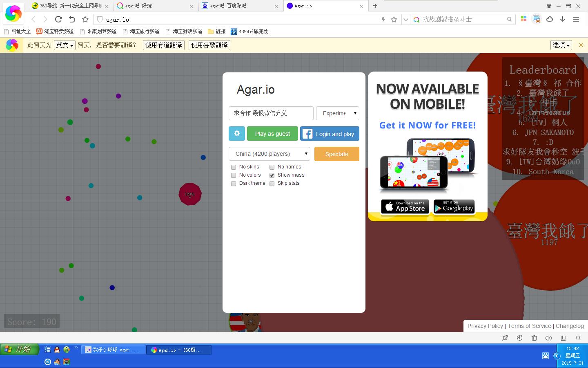Close the translation bar with X
The width and height of the screenshot is (588, 368).
pos(581,45)
